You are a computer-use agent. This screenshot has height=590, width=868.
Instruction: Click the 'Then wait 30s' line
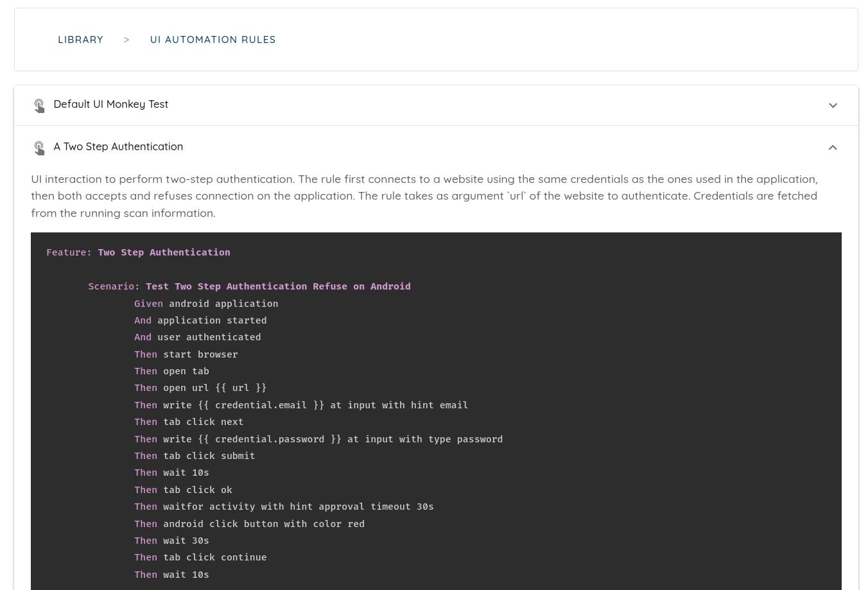[171, 541]
